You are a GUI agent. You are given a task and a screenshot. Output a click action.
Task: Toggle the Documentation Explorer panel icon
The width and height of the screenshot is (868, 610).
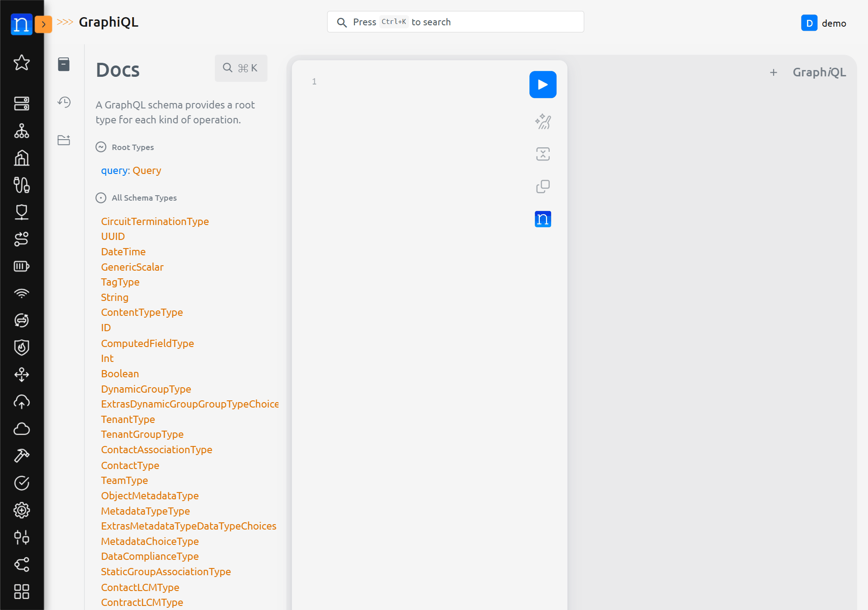[64, 64]
